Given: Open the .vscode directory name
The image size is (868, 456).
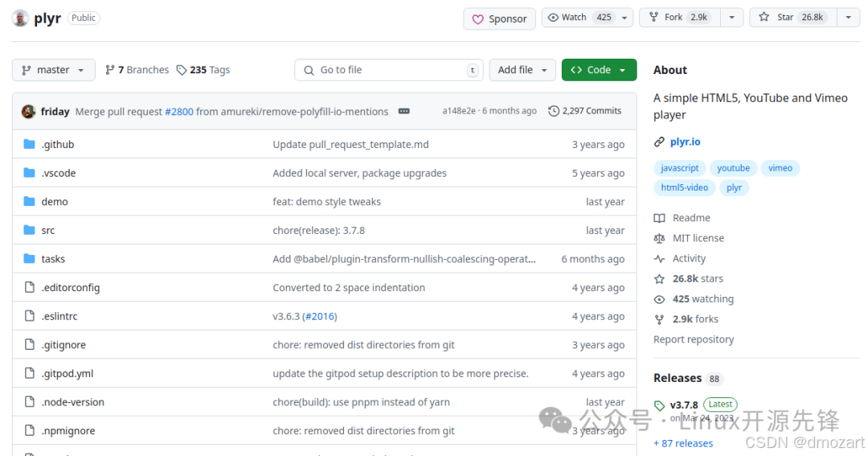Looking at the screenshot, I should tap(59, 173).
